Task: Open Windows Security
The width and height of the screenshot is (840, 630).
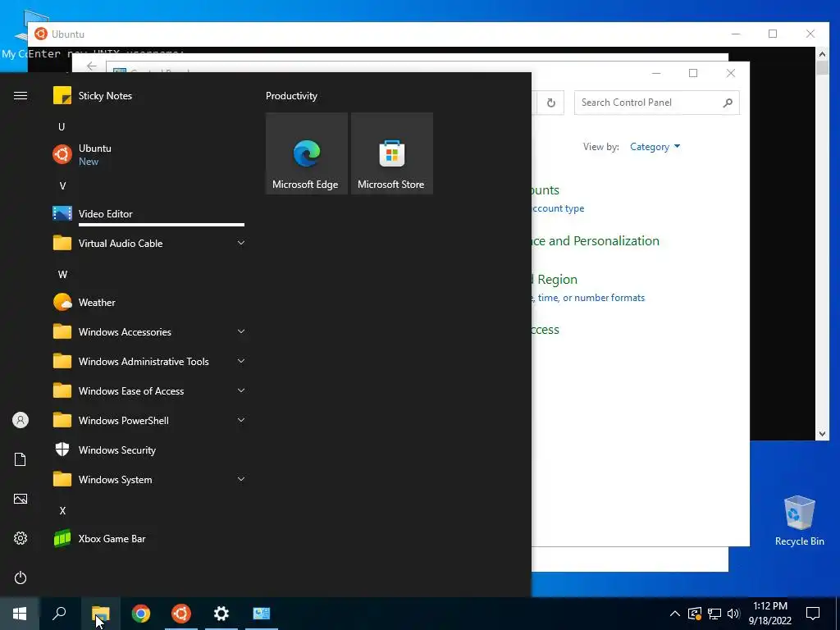Action: 148,450
